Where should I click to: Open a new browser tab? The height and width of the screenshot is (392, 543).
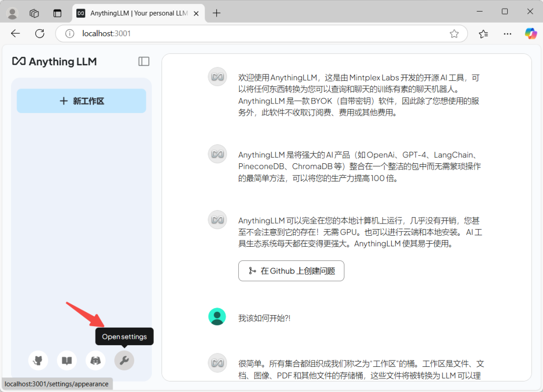coord(216,13)
